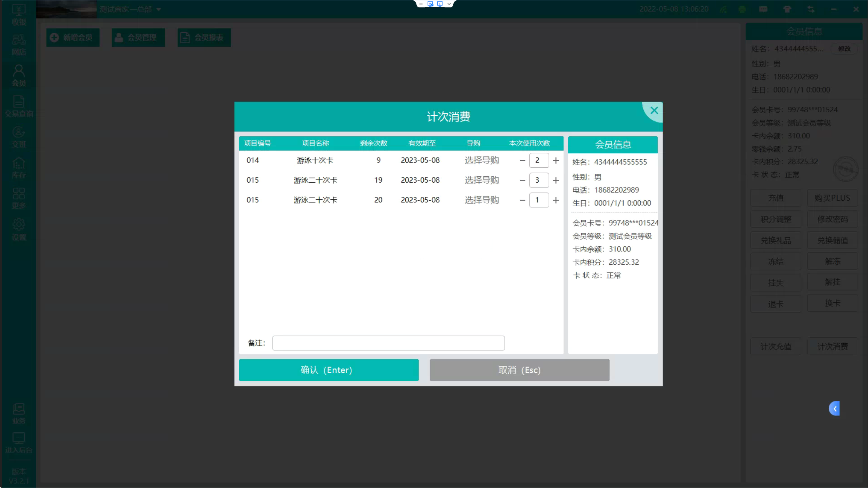Click the 兑换礼品 redeem gift button
Viewport: 868px width, 488px height.
(x=776, y=240)
